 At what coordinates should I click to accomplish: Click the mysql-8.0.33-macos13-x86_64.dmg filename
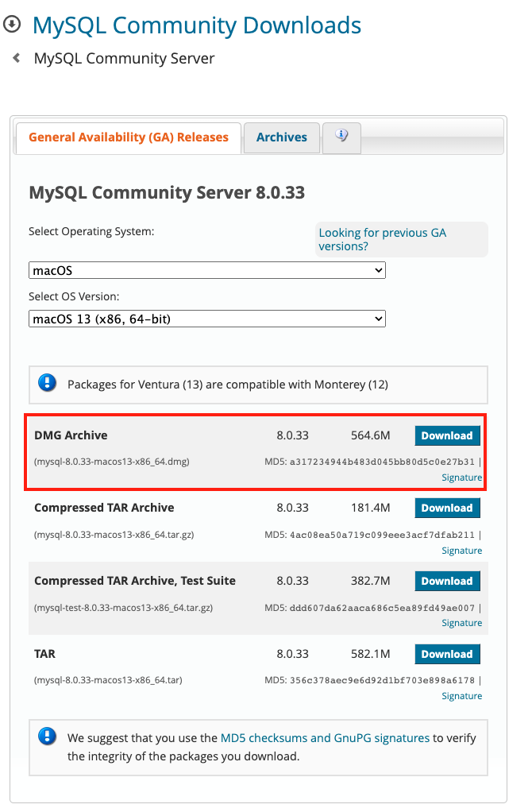click(112, 462)
